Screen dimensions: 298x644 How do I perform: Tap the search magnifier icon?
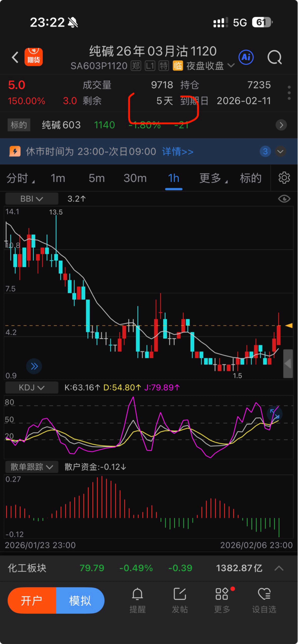[x=274, y=57]
